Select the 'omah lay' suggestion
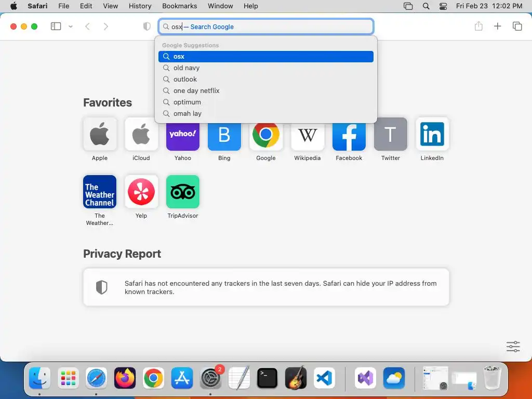Screen dimensions: 532x399 pyautogui.click(x=266, y=114)
